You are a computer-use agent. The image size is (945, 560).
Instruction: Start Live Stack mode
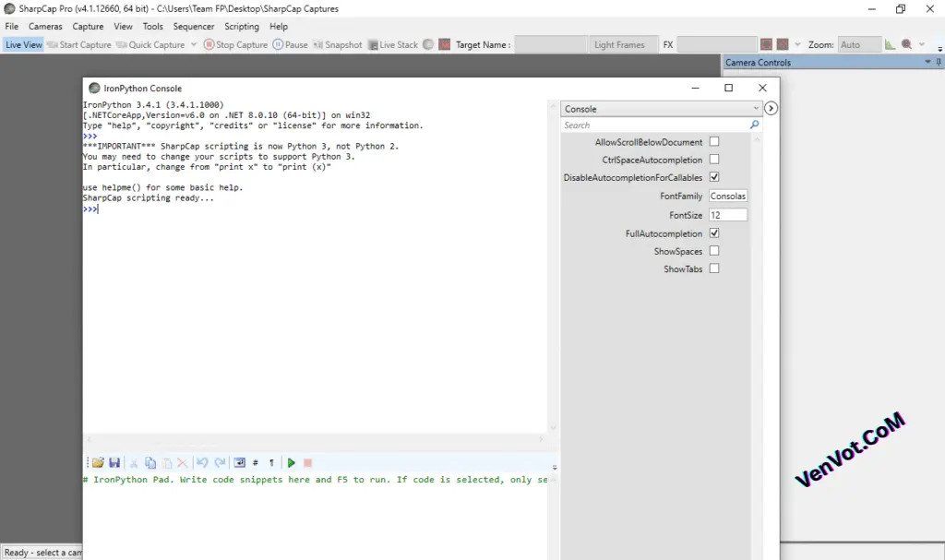(391, 44)
